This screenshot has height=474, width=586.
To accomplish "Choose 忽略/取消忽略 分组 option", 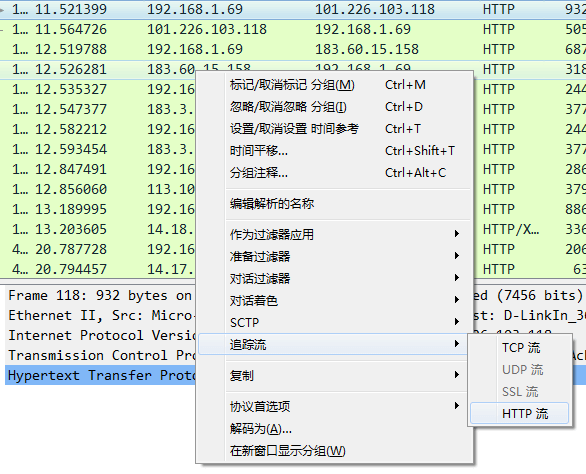I will [x=335, y=107].
